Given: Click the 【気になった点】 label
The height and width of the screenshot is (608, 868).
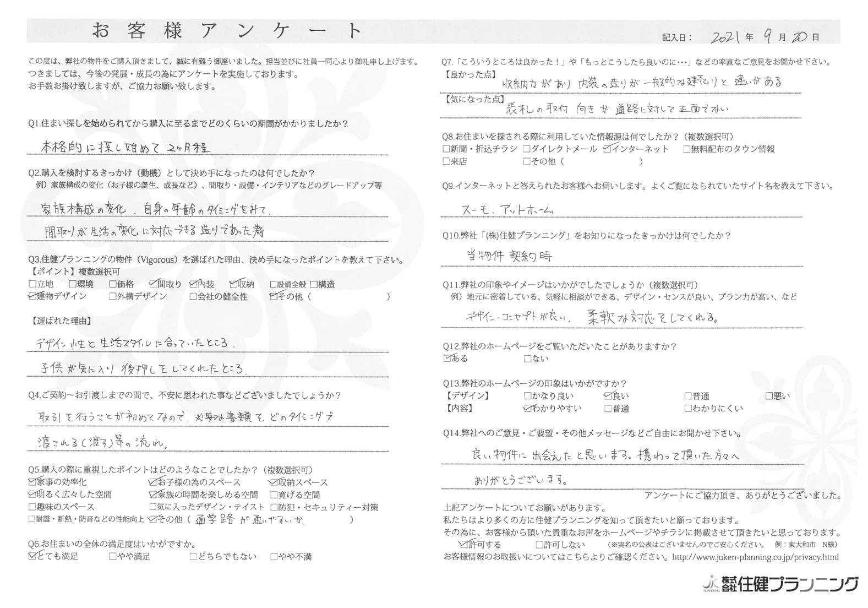Looking at the screenshot, I should [474, 100].
